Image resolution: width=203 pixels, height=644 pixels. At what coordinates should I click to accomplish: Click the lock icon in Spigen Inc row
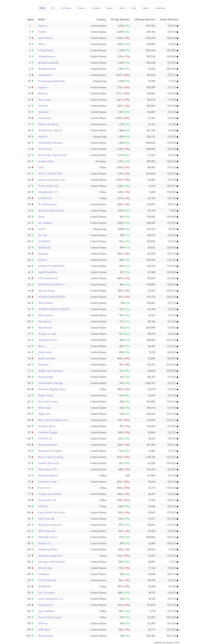(x=178, y=414)
